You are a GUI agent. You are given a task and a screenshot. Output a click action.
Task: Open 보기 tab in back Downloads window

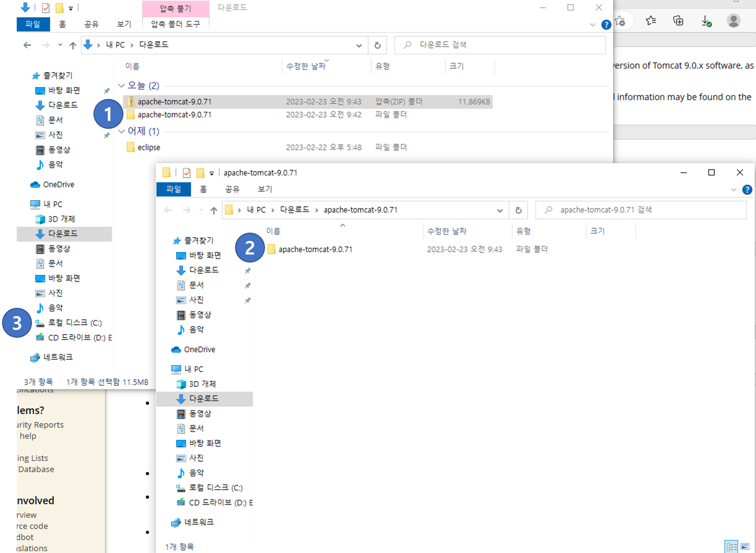[124, 24]
